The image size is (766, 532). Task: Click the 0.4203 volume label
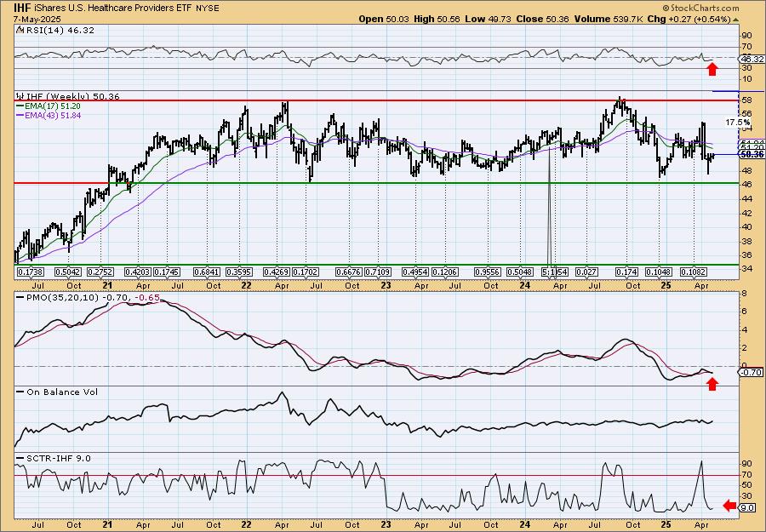pos(137,272)
